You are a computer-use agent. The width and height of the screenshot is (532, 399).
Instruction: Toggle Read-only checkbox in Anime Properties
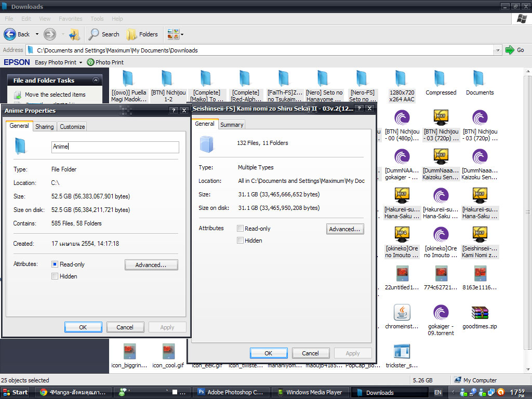(55, 264)
